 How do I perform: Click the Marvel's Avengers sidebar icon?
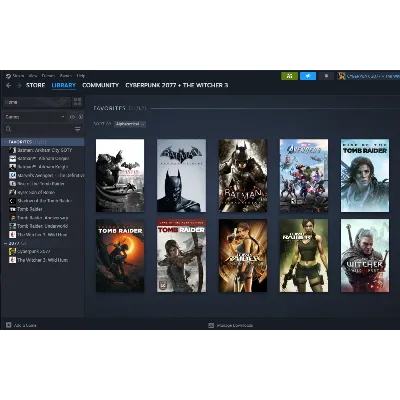13,175
